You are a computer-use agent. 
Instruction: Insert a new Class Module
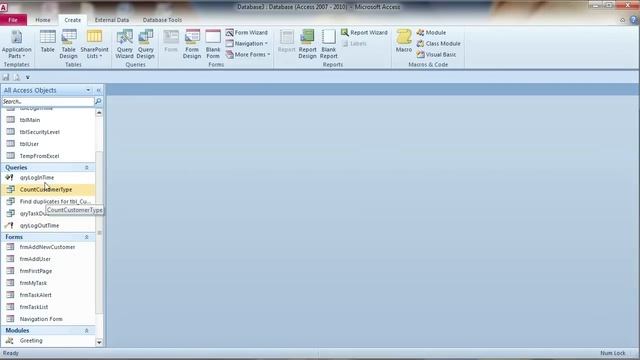click(x=438, y=43)
